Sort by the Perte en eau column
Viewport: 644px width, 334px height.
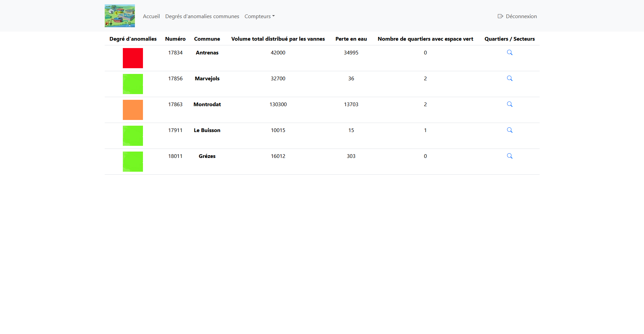[351, 39]
